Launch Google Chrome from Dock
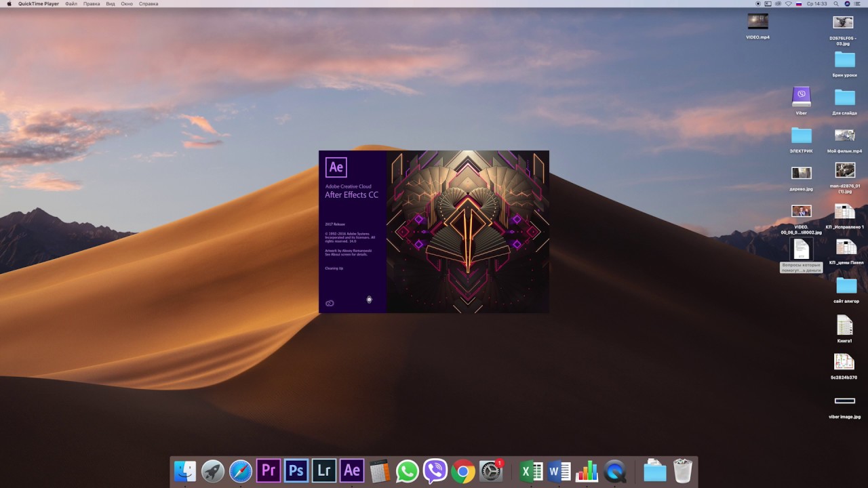This screenshot has height=488, width=868. point(463,471)
